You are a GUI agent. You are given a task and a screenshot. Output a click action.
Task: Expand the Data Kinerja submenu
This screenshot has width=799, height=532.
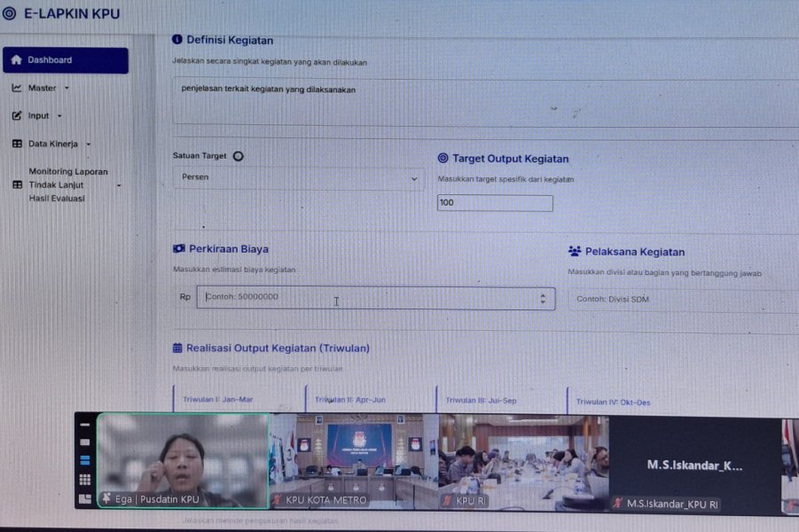[89, 144]
